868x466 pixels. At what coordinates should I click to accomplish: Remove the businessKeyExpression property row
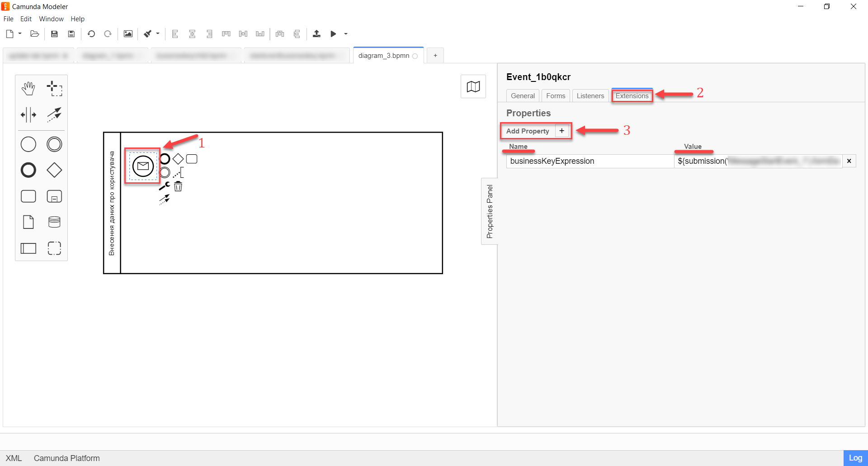tap(849, 161)
